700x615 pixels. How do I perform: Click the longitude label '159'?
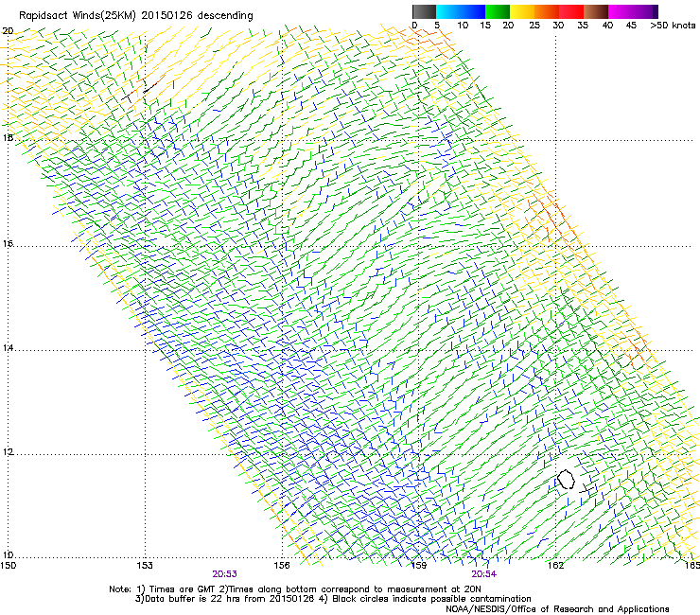click(418, 566)
